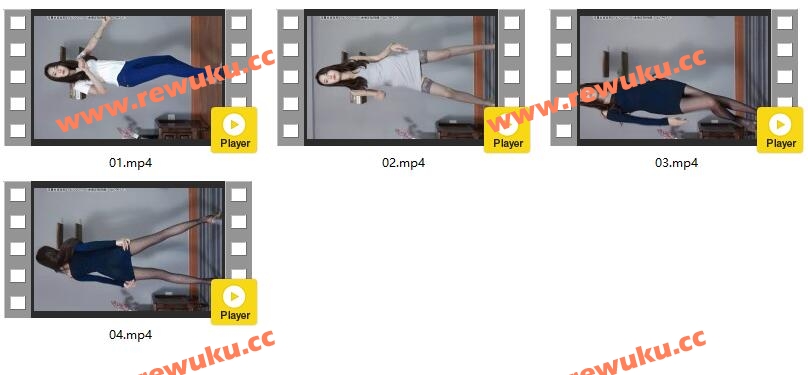Select the 04.mp4 video thumbnail preview

click(x=128, y=249)
